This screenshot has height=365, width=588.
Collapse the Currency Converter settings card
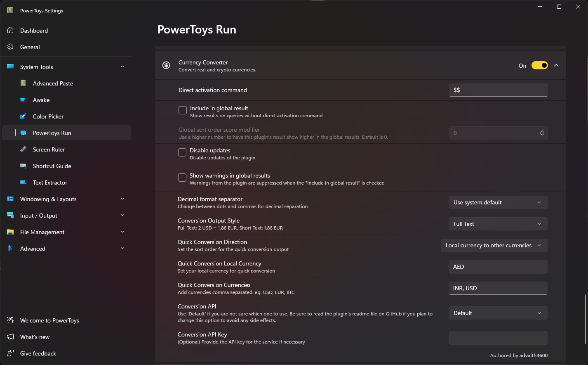click(556, 65)
